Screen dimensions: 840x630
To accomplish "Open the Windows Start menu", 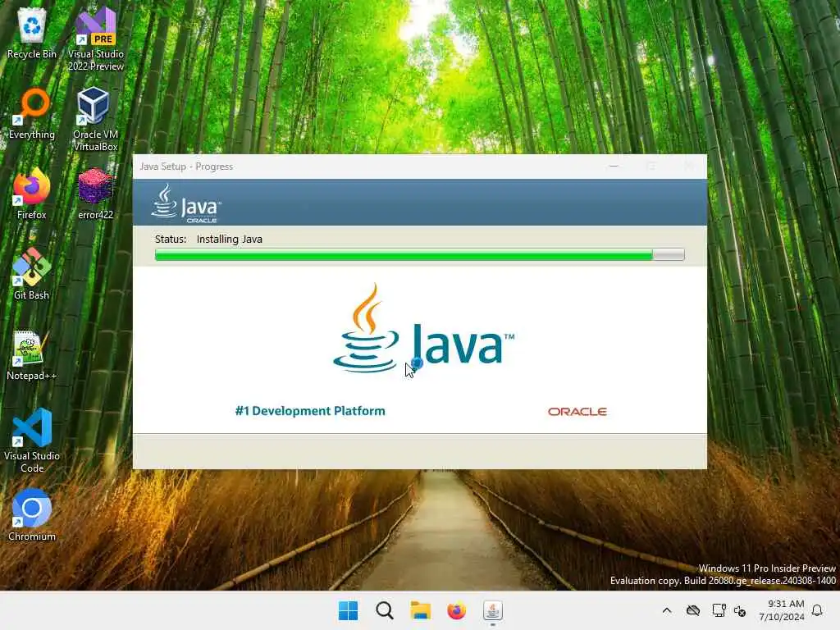I will tap(348, 610).
